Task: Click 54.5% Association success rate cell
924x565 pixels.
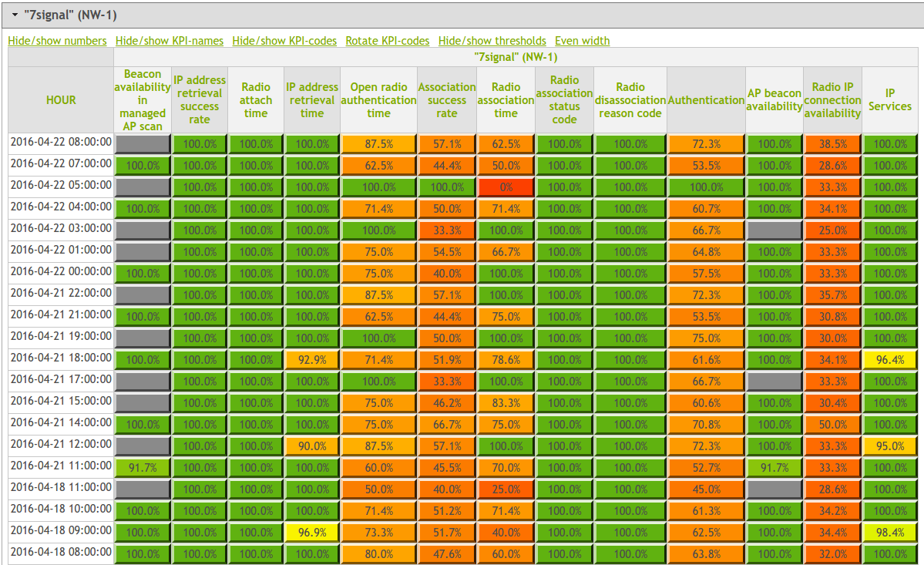Action: point(447,252)
